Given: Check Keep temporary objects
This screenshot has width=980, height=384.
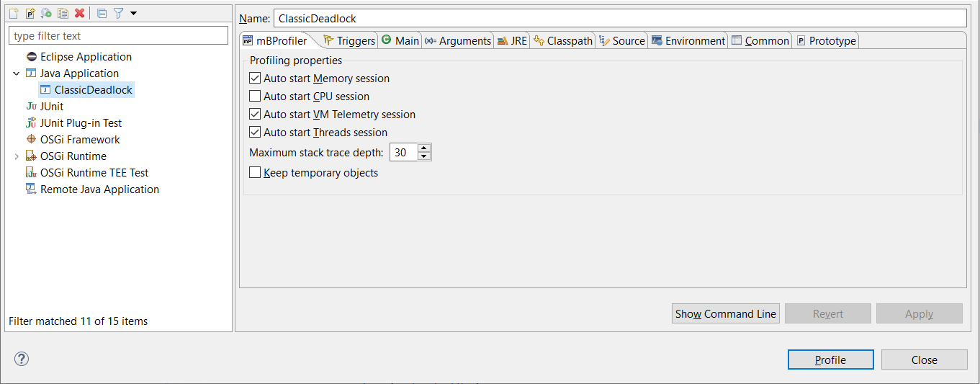Looking at the screenshot, I should coord(255,173).
